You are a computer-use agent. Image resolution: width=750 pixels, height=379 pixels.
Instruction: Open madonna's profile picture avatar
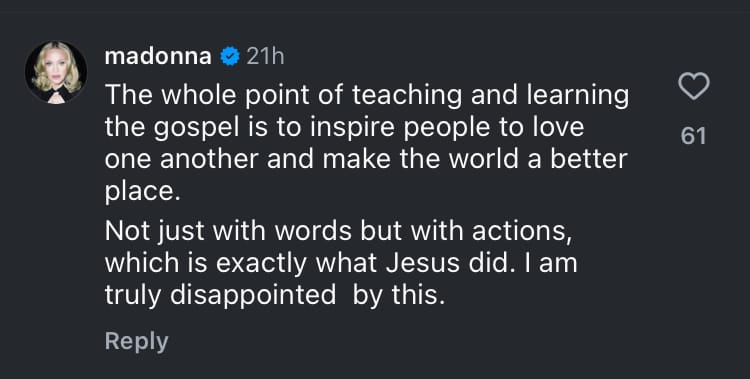(x=56, y=72)
